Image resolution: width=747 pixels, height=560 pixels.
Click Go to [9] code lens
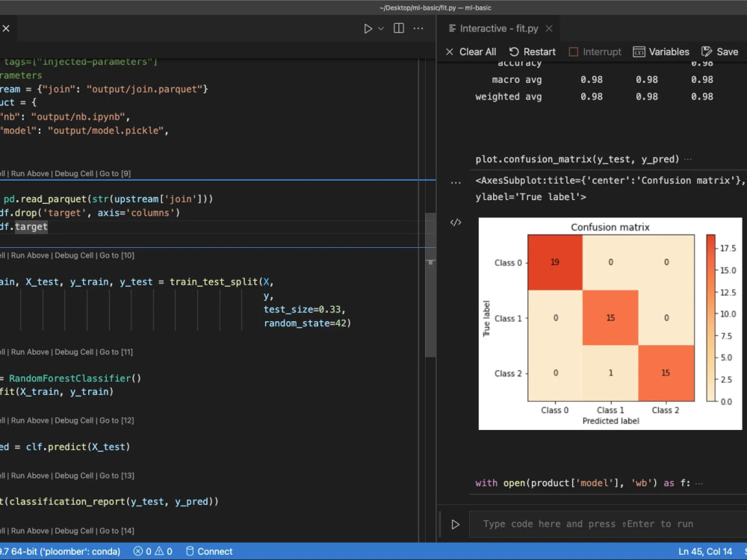click(115, 174)
